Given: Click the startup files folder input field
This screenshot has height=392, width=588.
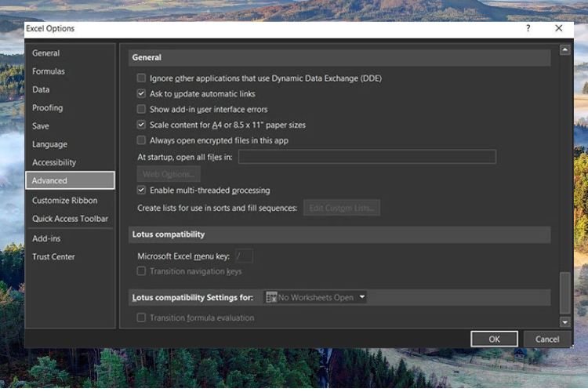Looking at the screenshot, I should pyautogui.click(x=367, y=157).
